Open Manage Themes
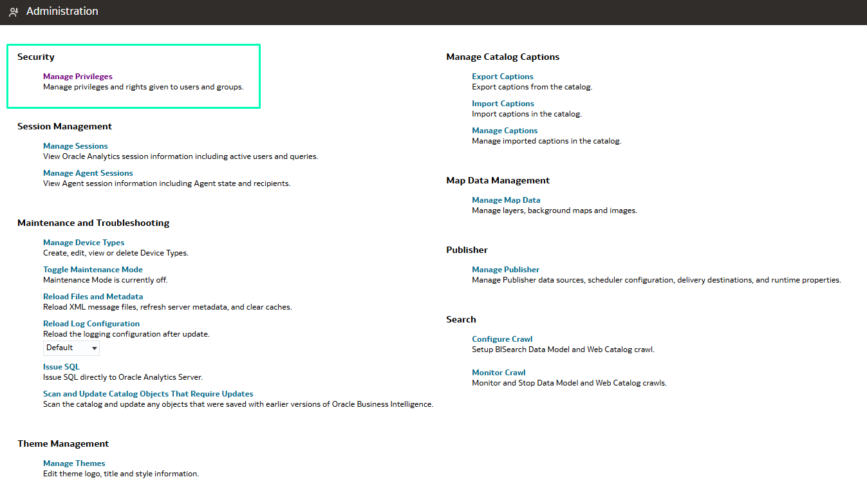867x504 pixels. [74, 463]
